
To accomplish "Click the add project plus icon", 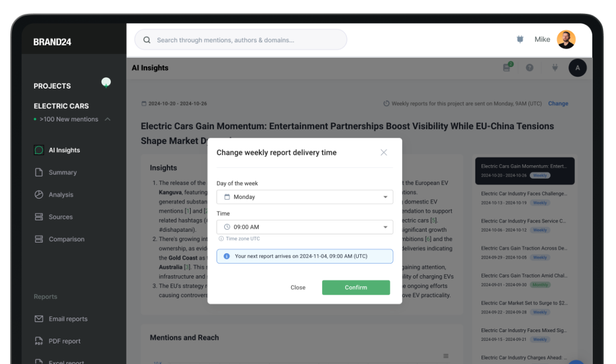I will (106, 83).
